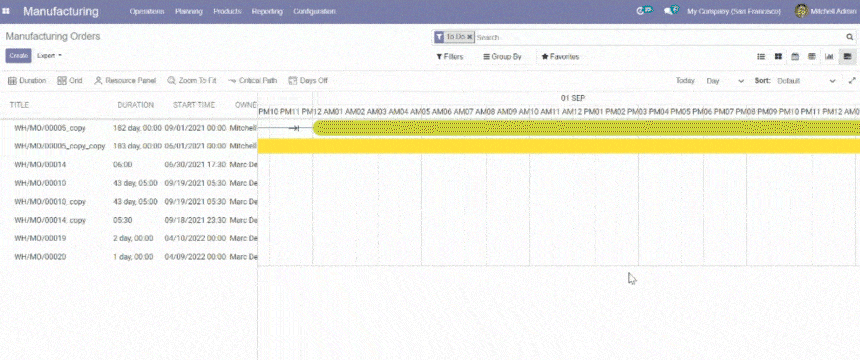Viewport: 860px width, 360px height.
Task: Open the Sort Default dropdown
Action: click(x=806, y=81)
